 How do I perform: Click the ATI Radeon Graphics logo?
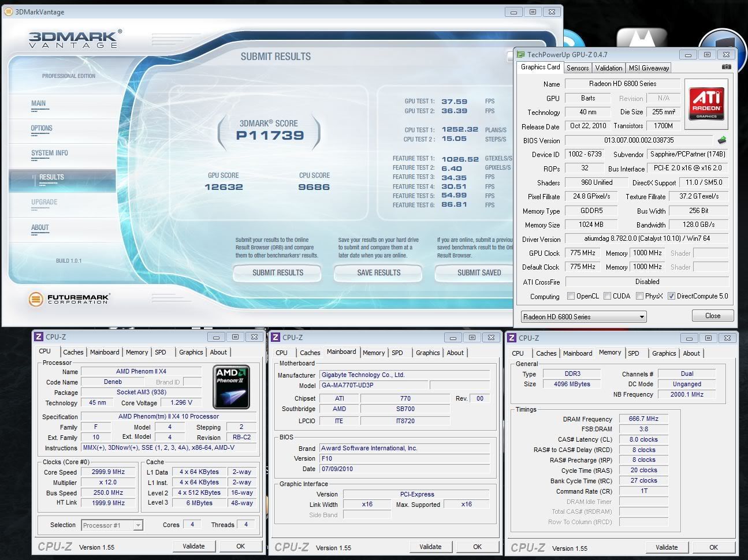pyautogui.click(x=706, y=104)
